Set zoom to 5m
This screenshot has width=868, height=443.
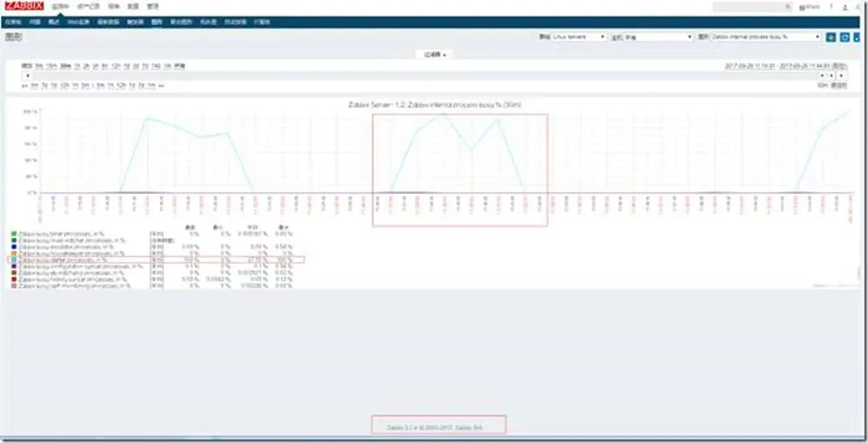click(39, 66)
